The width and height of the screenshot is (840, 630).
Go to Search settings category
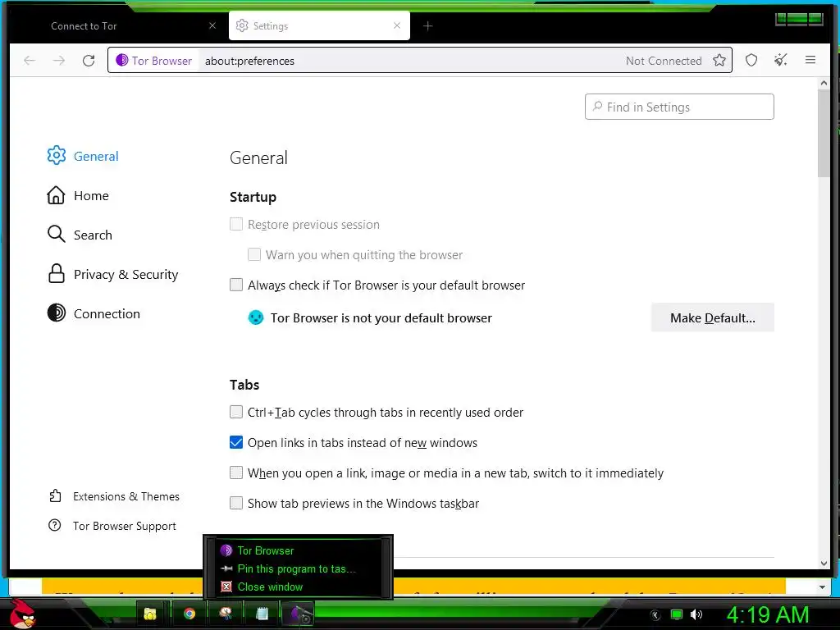click(x=80, y=235)
